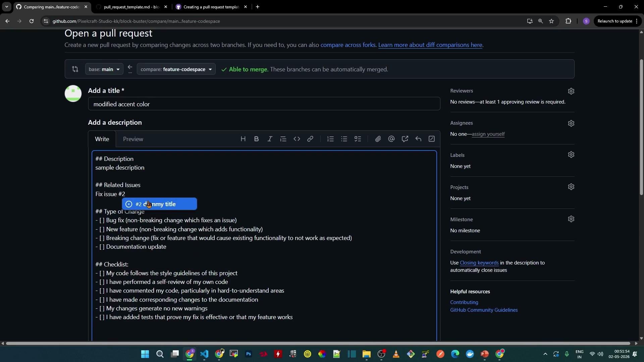Switch to Creating a pull request template tab
Image resolution: width=644 pixels, height=362 pixels.
coord(211,7)
